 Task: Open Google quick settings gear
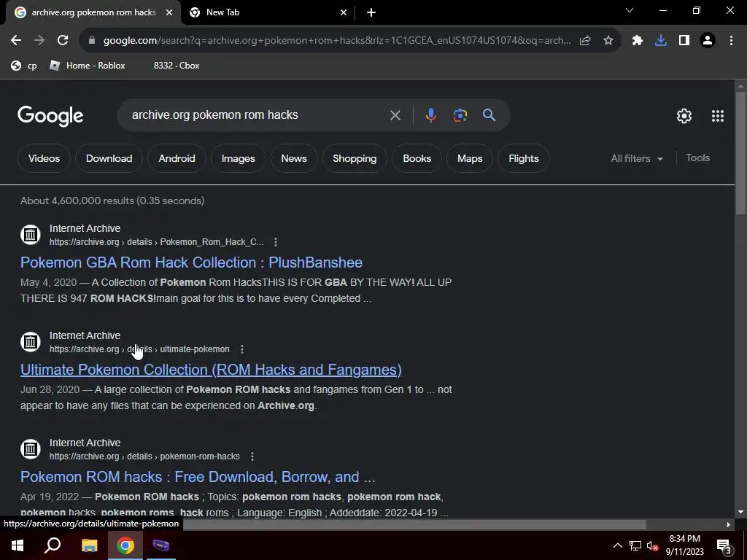(684, 116)
